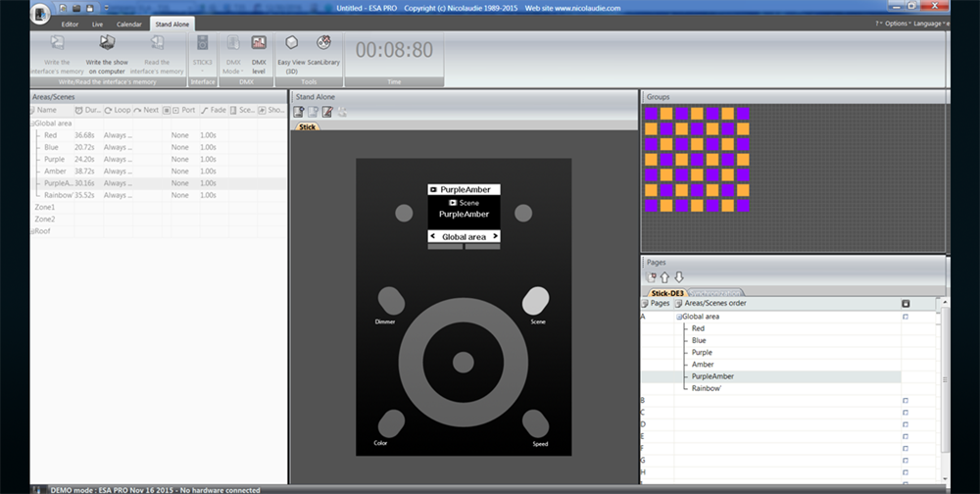Click the center button of the Stick wheel
Viewport: 980px width, 494px height.
[464, 362]
